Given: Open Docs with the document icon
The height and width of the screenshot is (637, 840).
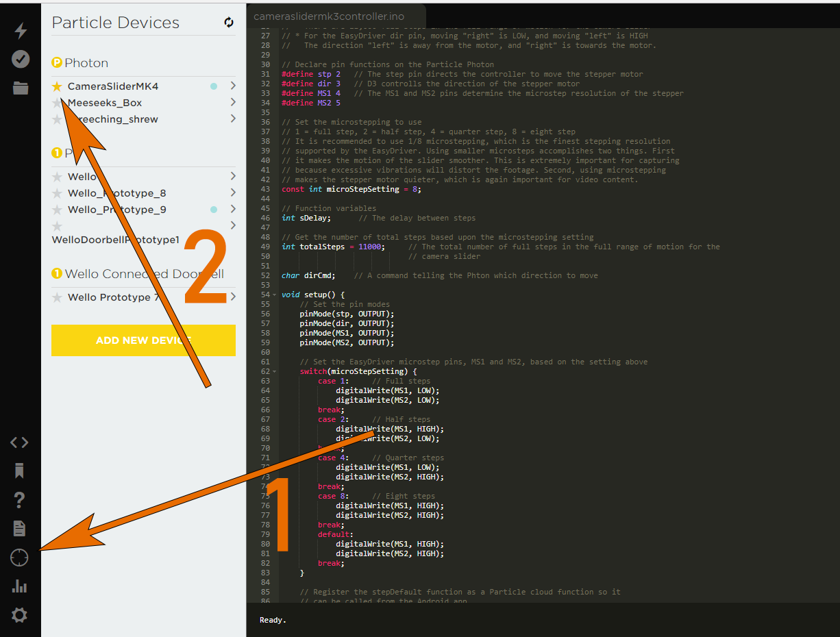Looking at the screenshot, I should coord(19,528).
